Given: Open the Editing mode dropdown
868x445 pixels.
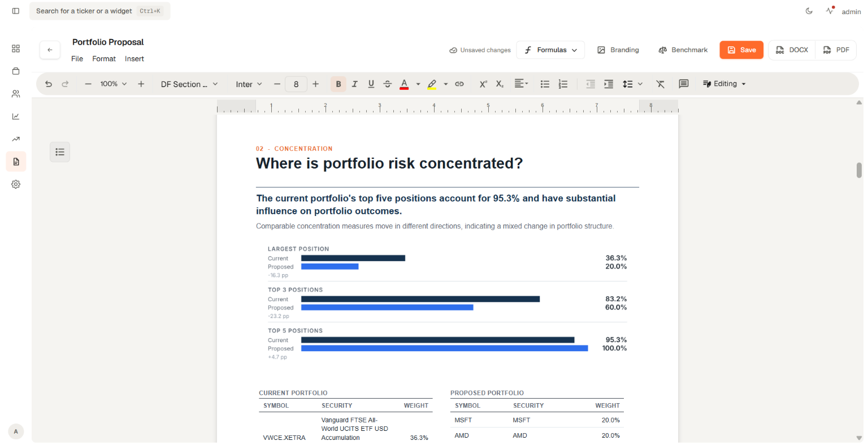Looking at the screenshot, I should point(724,84).
